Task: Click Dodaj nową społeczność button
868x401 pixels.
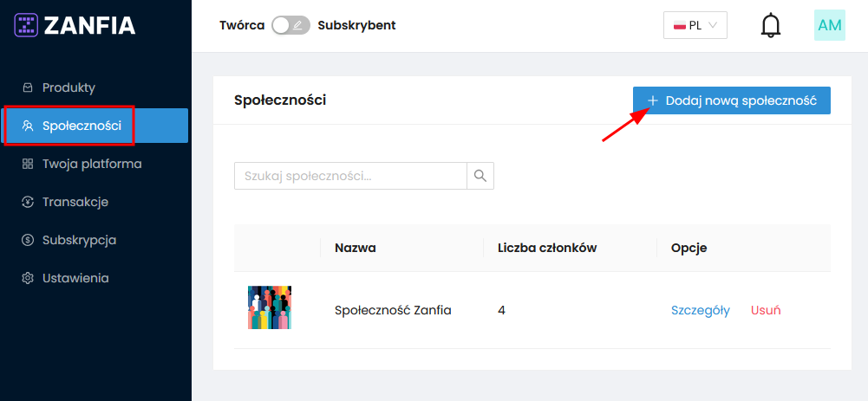Action: [x=732, y=100]
